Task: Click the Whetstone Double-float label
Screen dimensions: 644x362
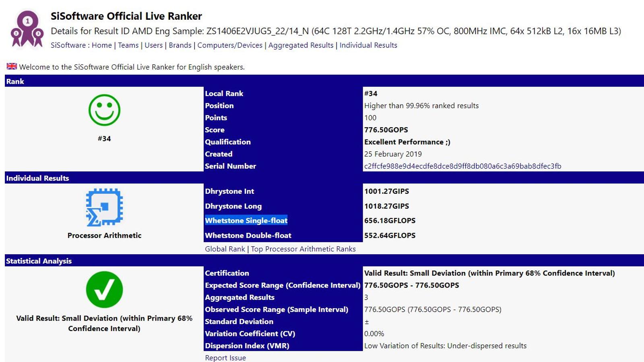Action: [248, 236]
